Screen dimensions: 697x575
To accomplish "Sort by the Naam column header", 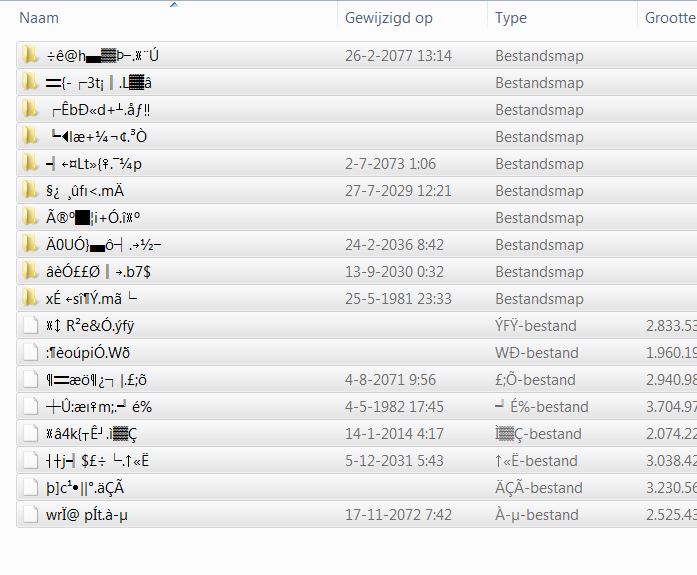I will pyautogui.click(x=40, y=18).
